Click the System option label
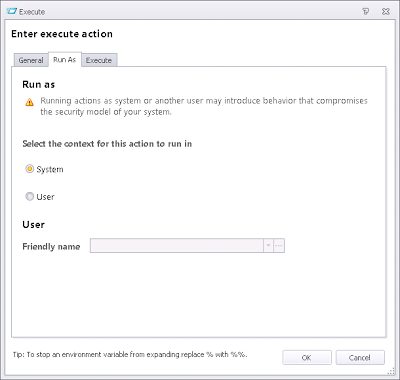The height and width of the screenshot is (380, 400). pyautogui.click(x=50, y=169)
